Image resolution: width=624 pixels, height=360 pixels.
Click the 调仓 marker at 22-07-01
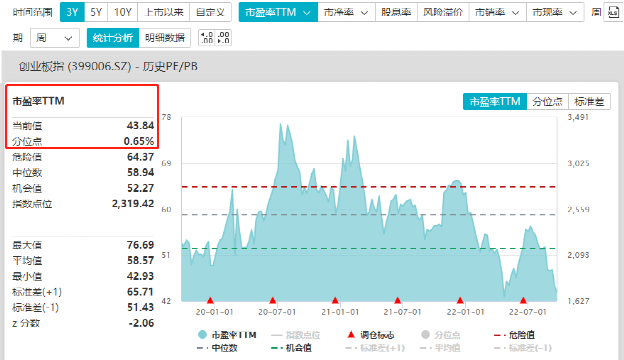point(523,300)
